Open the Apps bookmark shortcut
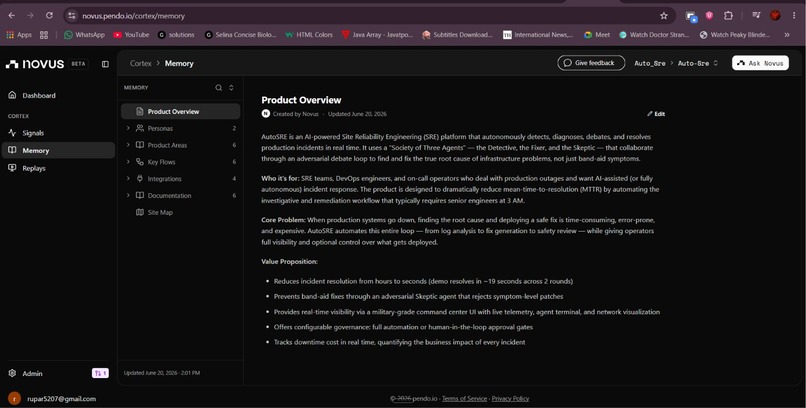The height and width of the screenshot is (408, 806). tap(19, 35)
